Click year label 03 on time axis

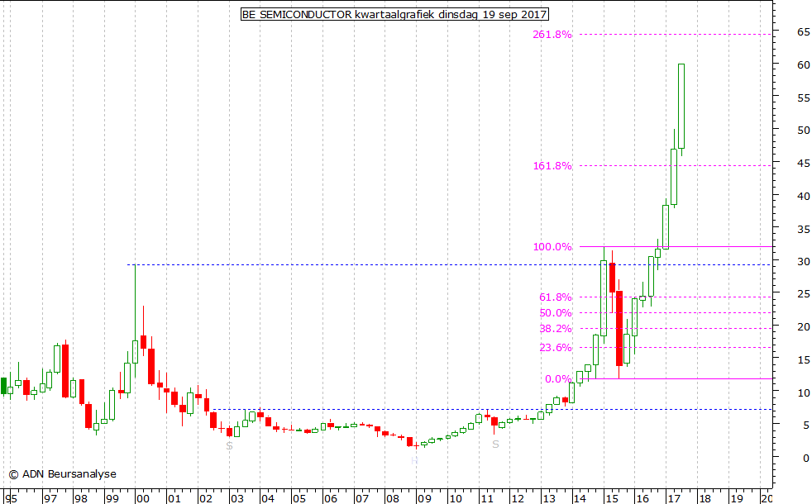click(236, 499)
